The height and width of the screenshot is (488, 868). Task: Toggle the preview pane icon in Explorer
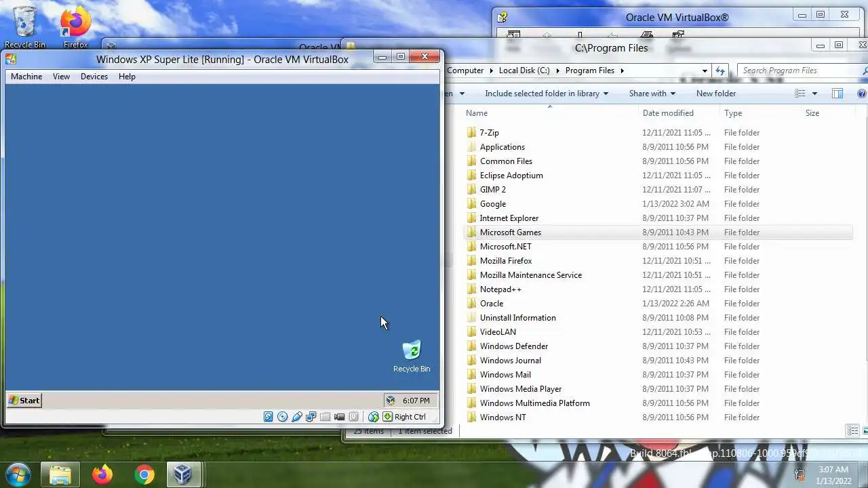837,94
